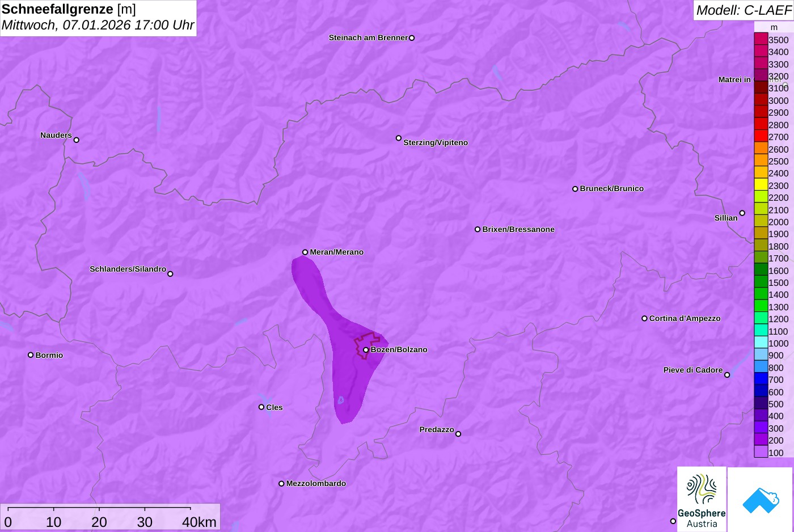Click the yellow 2300 m legend swatch
This screenshot has height=532, width=794.
point(761,185)
